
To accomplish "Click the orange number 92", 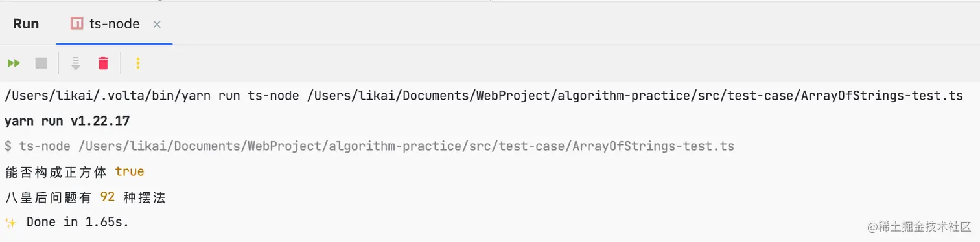I will [x=108, y=197].
